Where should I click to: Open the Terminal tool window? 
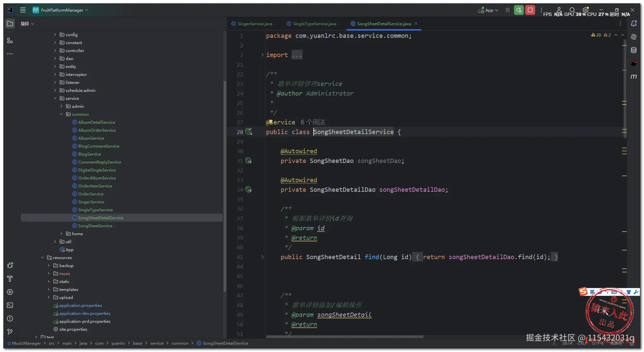point(10,305)
